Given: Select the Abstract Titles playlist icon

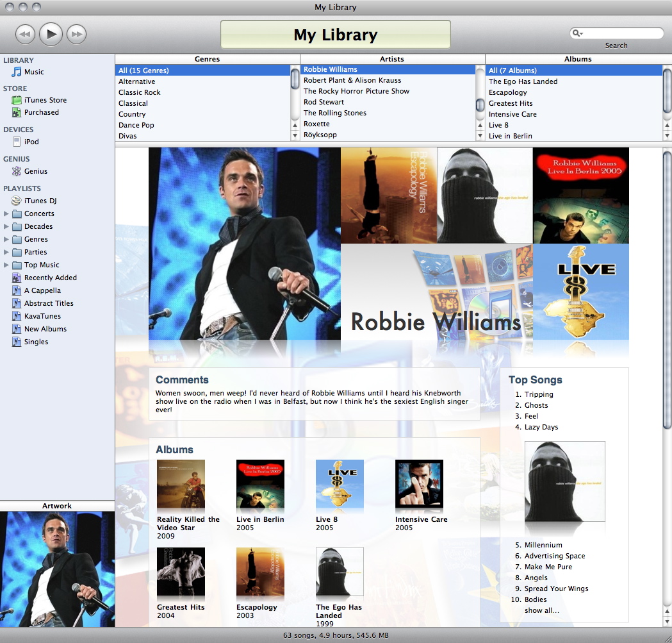Looking at the screenshot, I should [x=16, y=303].
